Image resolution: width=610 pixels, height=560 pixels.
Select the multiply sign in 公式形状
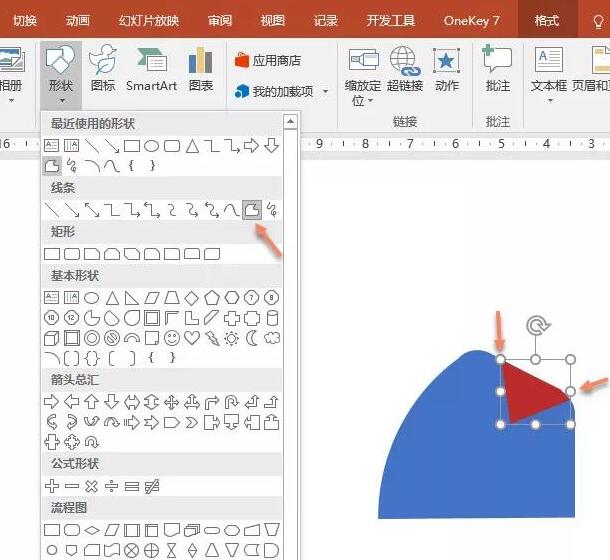(91, 486)
